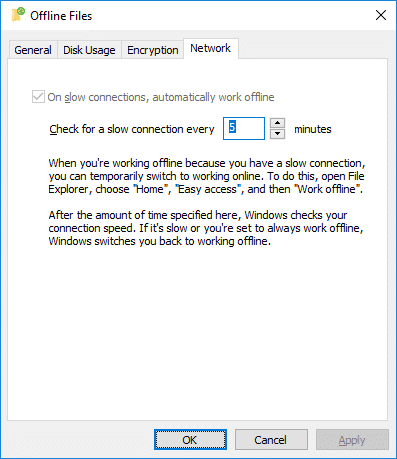Toggle the slow connections work offline checkbox
The width and height of the screenshot is (397, 459).
click(x=38, y=97)
